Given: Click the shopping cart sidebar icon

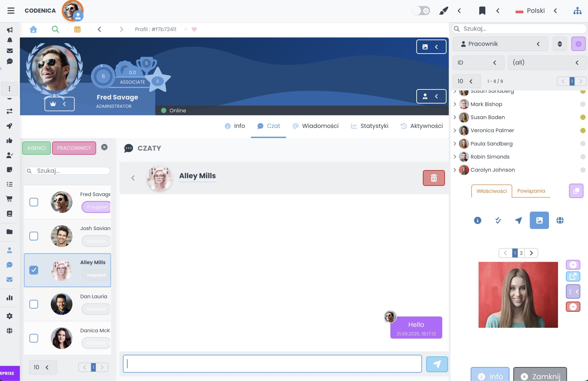Looking at the screenshot, I should coord(9,199).
